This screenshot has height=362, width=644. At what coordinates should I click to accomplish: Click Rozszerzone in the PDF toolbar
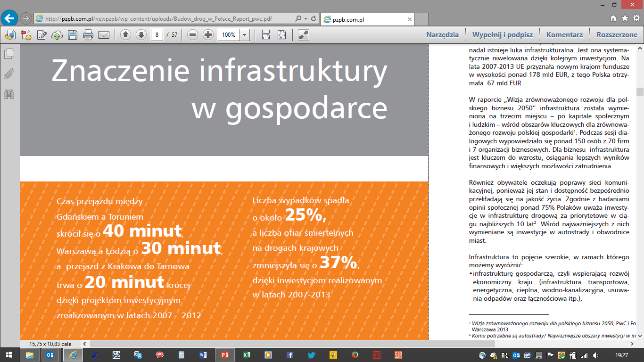(x=617, y=34)
